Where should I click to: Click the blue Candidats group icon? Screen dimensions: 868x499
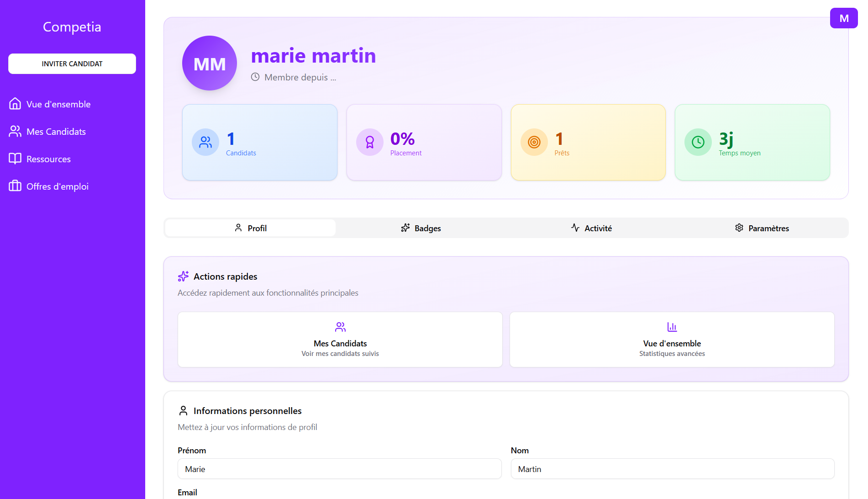pyautogui.click(x=205, y=142)
